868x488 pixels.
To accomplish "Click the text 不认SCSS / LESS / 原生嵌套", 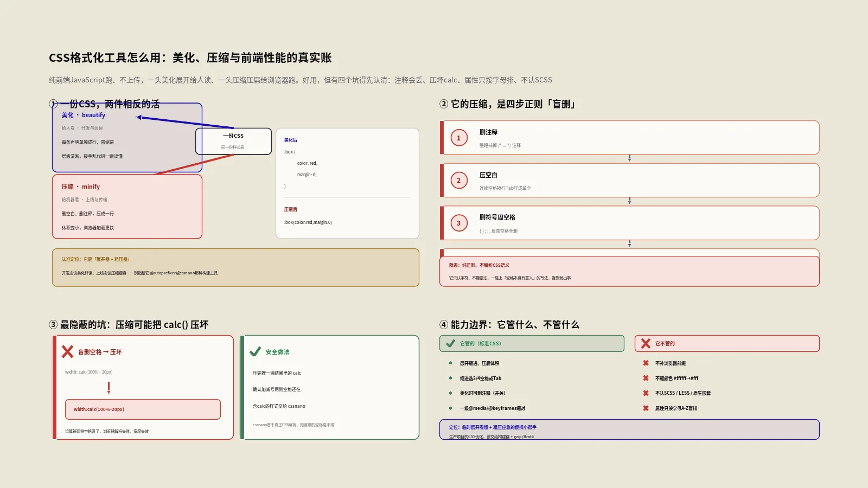I will coord(683,393).
